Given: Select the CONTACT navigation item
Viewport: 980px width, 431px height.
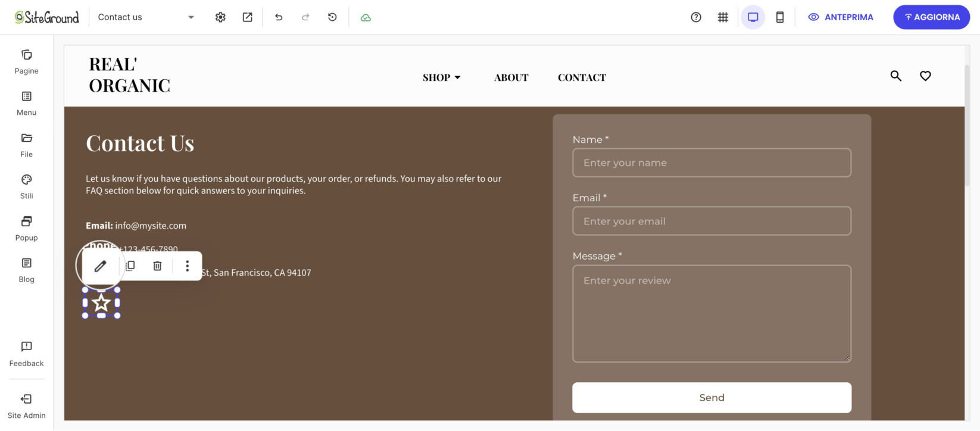Looking at the screenshot, I should (x=582, y=77).
